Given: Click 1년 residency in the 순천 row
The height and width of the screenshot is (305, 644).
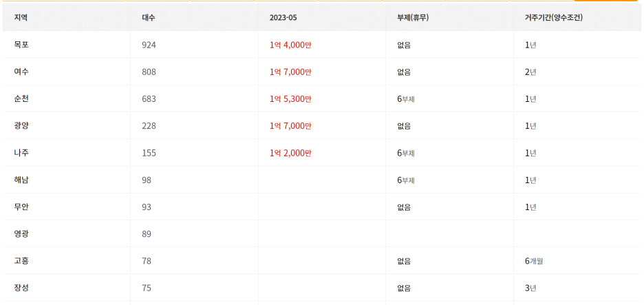Looking at the screenshot, I should [x=530, y=99].
